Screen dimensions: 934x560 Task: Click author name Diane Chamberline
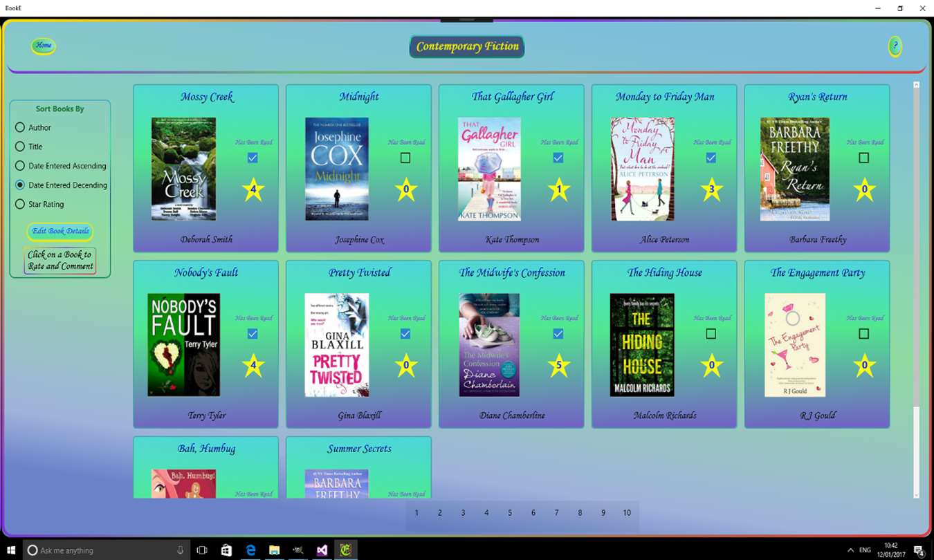point(512,416)
